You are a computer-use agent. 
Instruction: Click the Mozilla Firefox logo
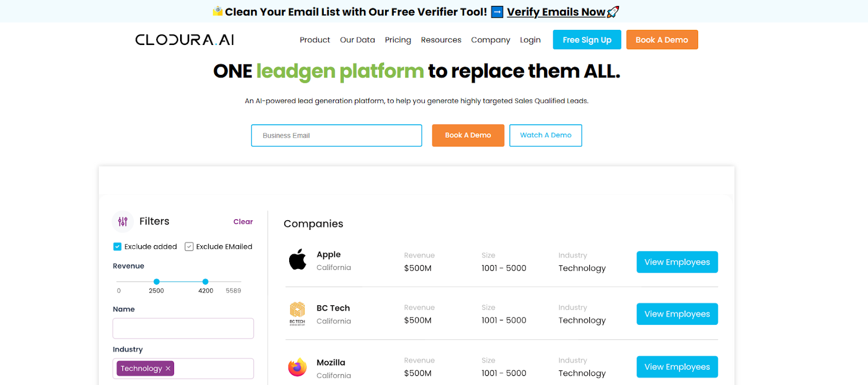point(297,367)
